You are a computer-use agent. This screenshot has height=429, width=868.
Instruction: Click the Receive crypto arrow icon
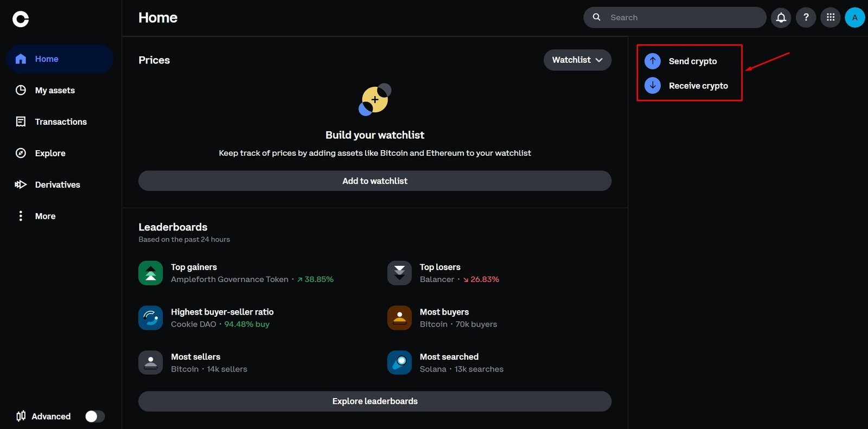(653, 86)
